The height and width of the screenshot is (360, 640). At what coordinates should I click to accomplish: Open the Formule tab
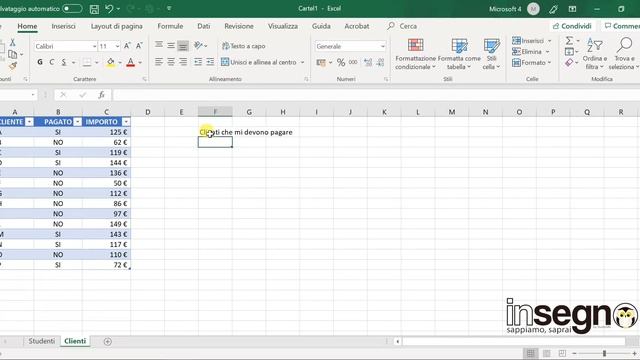tap(170, 26)
